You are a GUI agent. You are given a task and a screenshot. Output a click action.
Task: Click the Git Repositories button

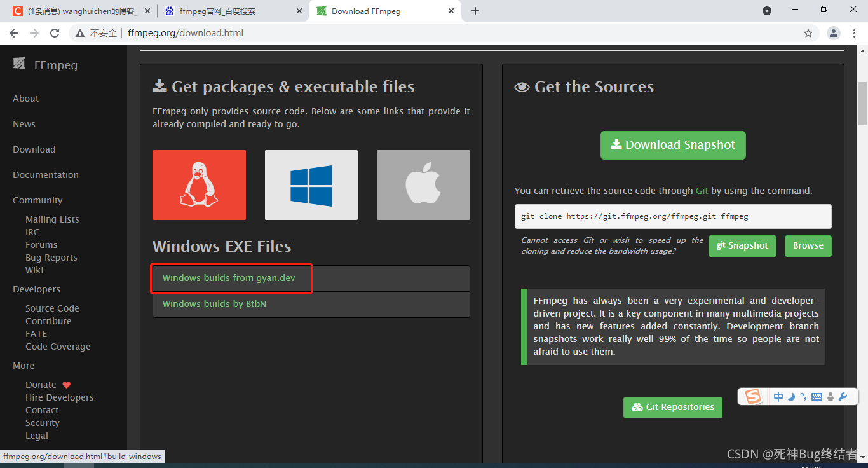(x=673, y=407)
